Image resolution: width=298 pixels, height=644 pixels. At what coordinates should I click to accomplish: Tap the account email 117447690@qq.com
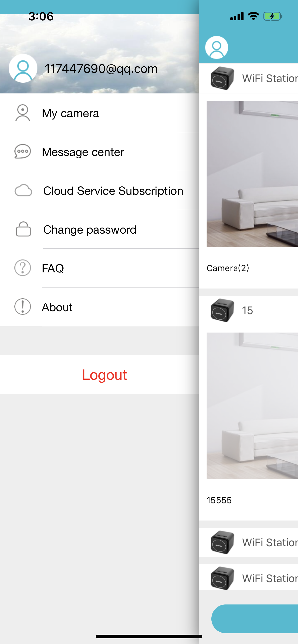point(101,69)
